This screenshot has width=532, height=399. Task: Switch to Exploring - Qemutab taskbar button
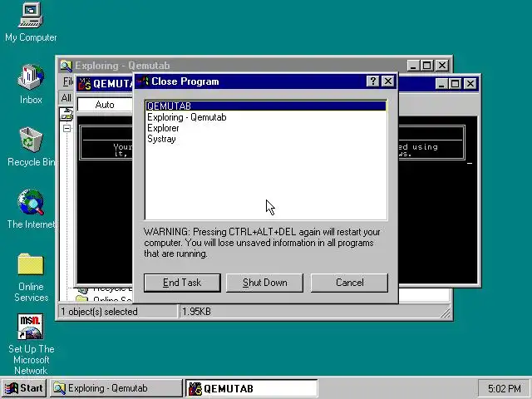point(116,388)
